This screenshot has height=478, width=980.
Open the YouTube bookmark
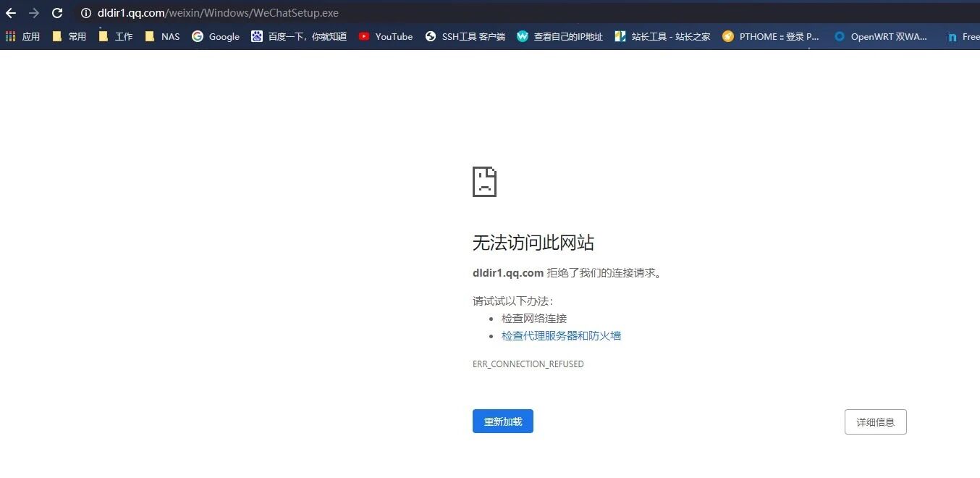pos(386,36)
